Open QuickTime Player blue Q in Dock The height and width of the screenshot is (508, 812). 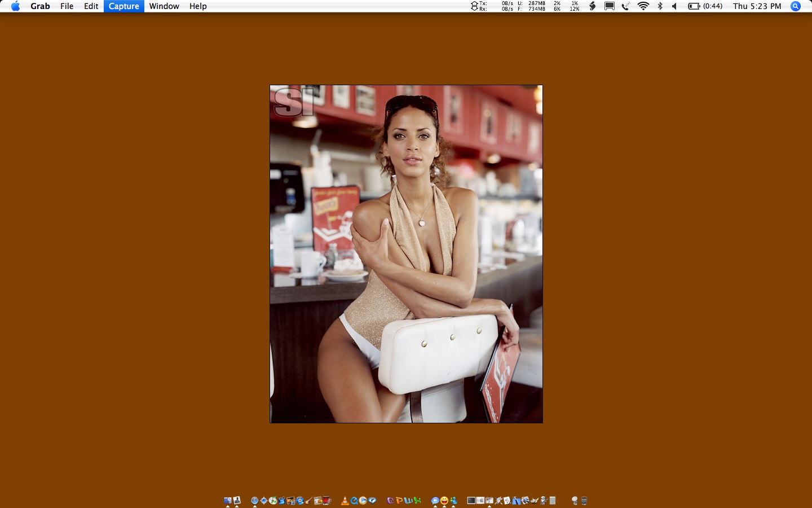tap(354, 500)
